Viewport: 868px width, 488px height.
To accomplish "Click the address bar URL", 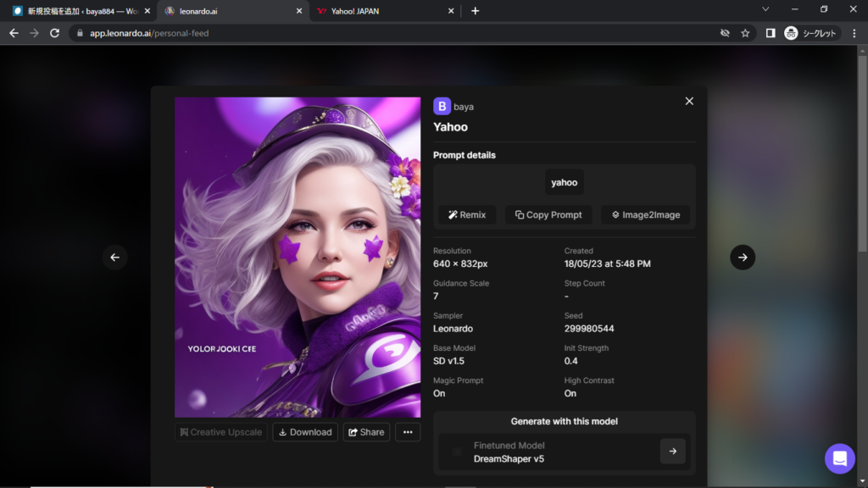I will 149,33.
